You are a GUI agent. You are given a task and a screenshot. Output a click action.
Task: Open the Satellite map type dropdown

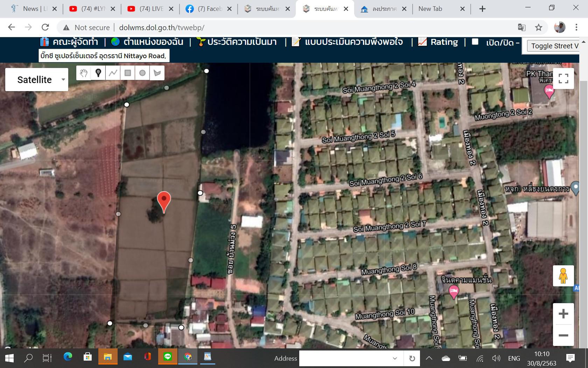(x=37, y=80)
